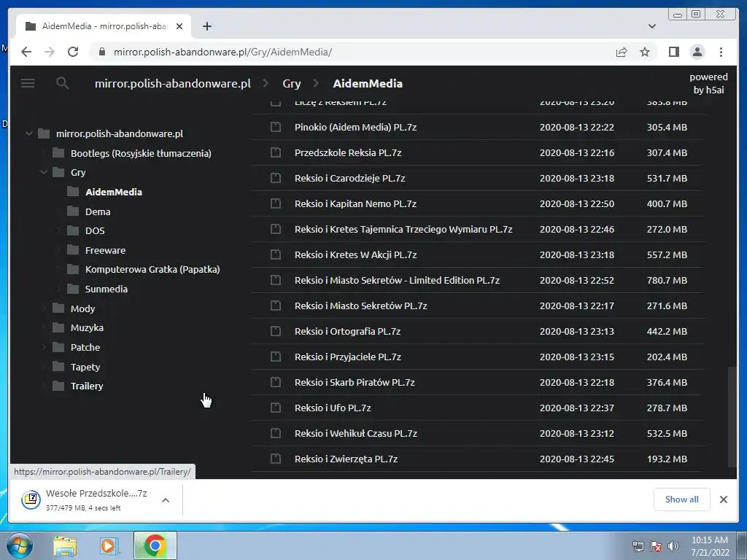Click Show all downloads button

[682, 499]
